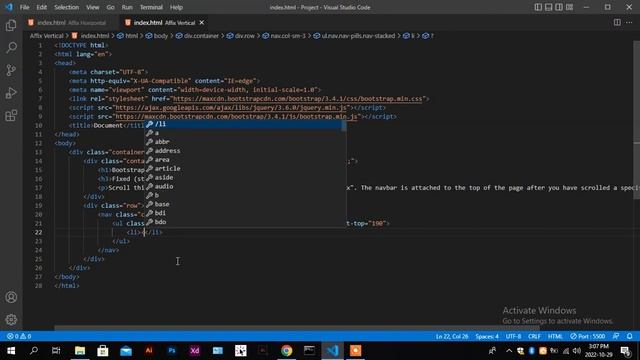This screenshot has height=360, width=640.
Task: Toggle the primary sidebar layout icon
Action: pyautogui.click(x=538, y=7)
